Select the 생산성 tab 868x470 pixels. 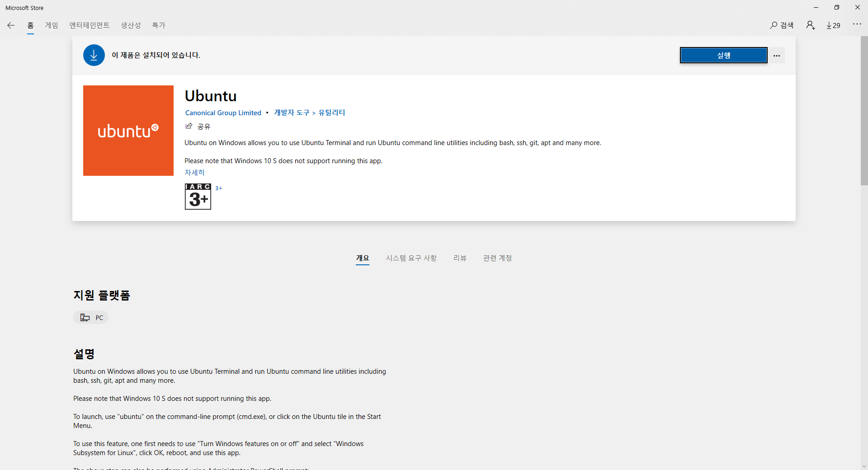point(131,25)
